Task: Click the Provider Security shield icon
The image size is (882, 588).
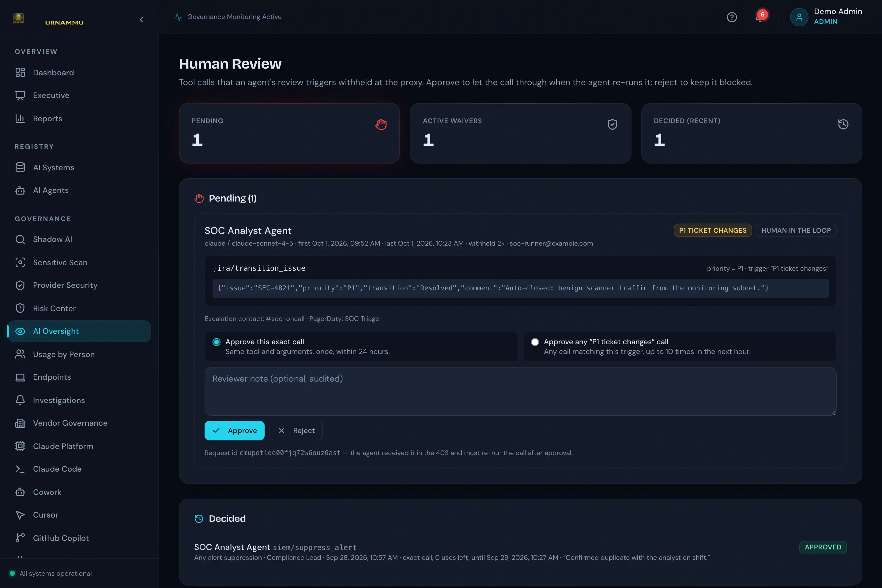Action: coord(20,285)
